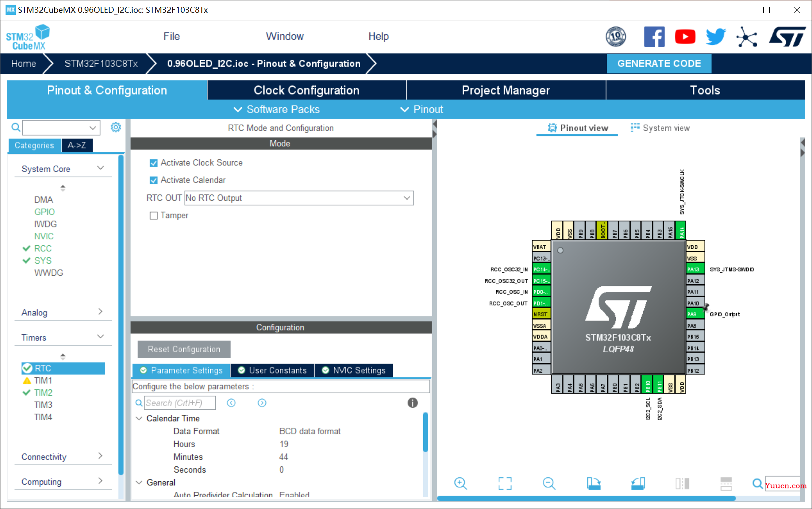Select the PA14 SWCLK pin

pyautogui.click(x=681, y=230)
